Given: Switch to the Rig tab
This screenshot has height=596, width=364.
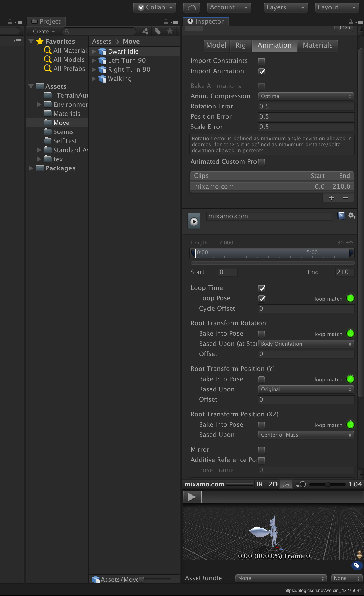Looking at the screenshot, I should [241, 45].
